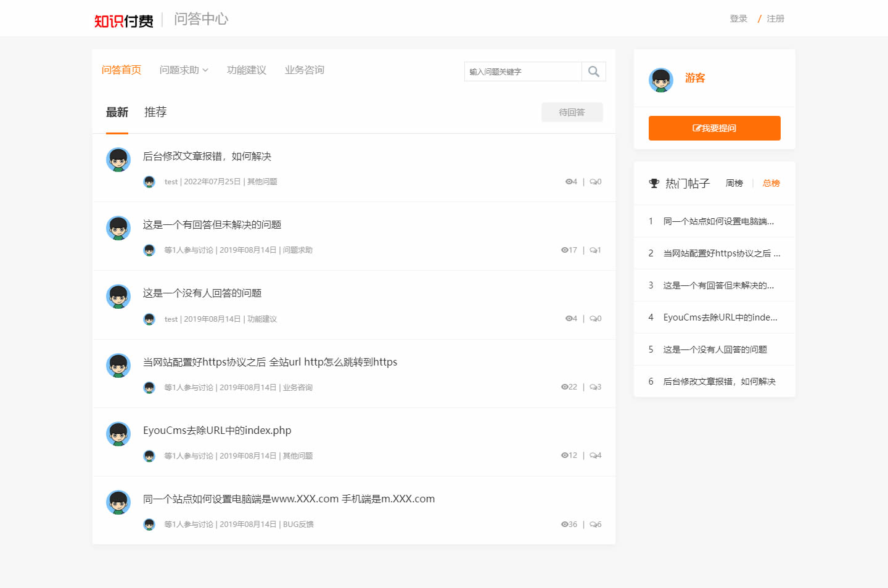Focus the 输入问题关键字 search field
This screenshot has width=888, height=588.
(523, 71)
